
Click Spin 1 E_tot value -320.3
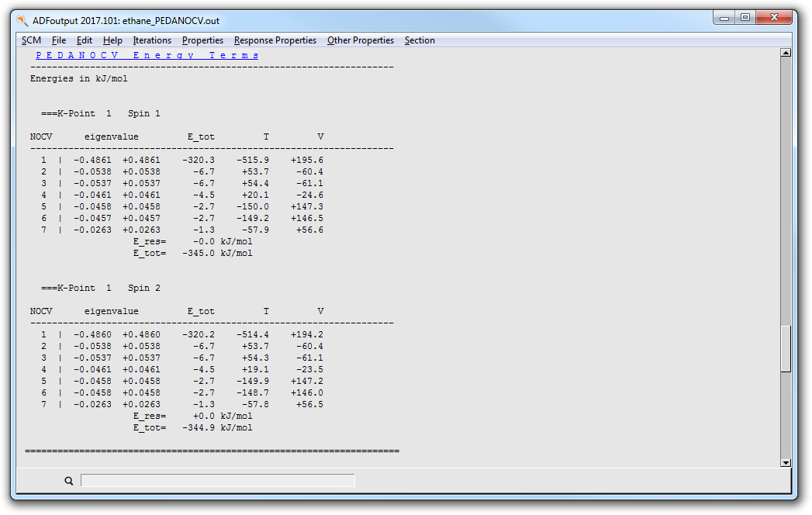(x=199, y=160)
